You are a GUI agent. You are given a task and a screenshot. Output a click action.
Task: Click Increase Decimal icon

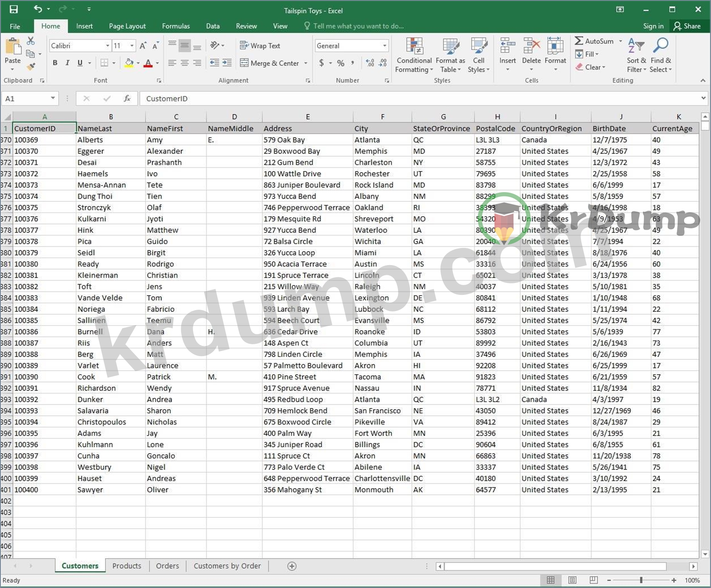[x=370, y=63]
